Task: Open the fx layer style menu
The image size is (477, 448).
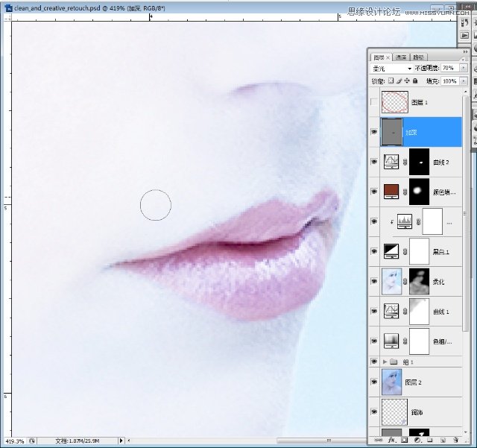Action: [x=391, y=440]
